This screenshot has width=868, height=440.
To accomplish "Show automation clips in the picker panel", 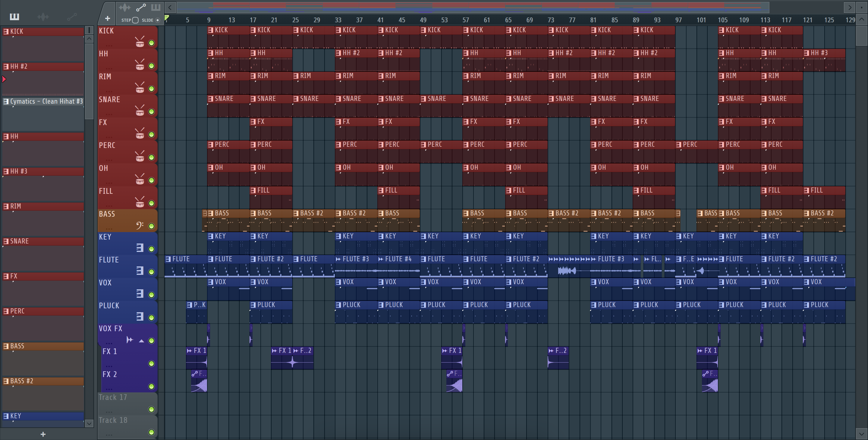I will click(x=72, y=17).
